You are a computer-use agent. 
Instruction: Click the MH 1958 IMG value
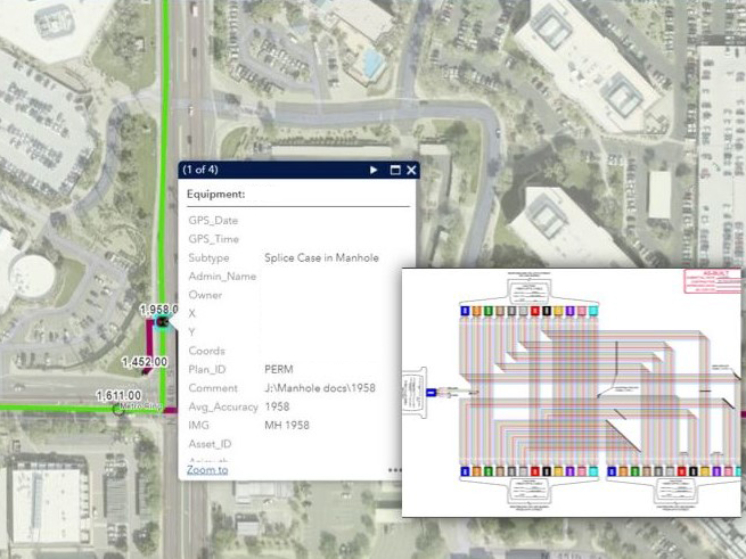tap(287, 426)
